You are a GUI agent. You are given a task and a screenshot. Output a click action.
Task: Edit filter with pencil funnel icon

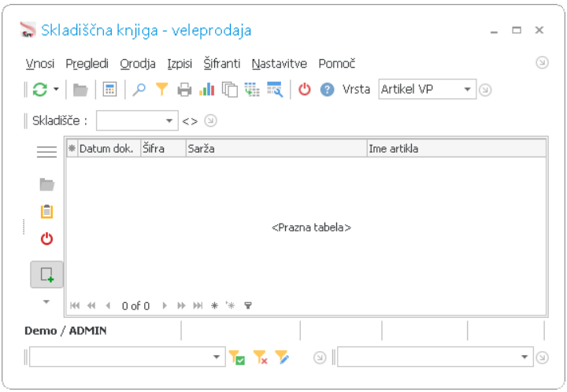coord(282,357)
